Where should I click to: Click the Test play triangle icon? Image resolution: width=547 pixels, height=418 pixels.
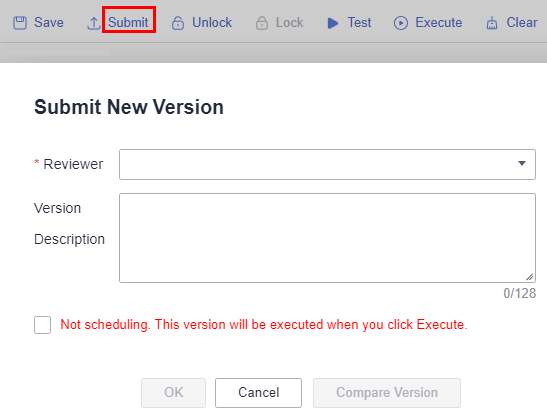point(333,23)
